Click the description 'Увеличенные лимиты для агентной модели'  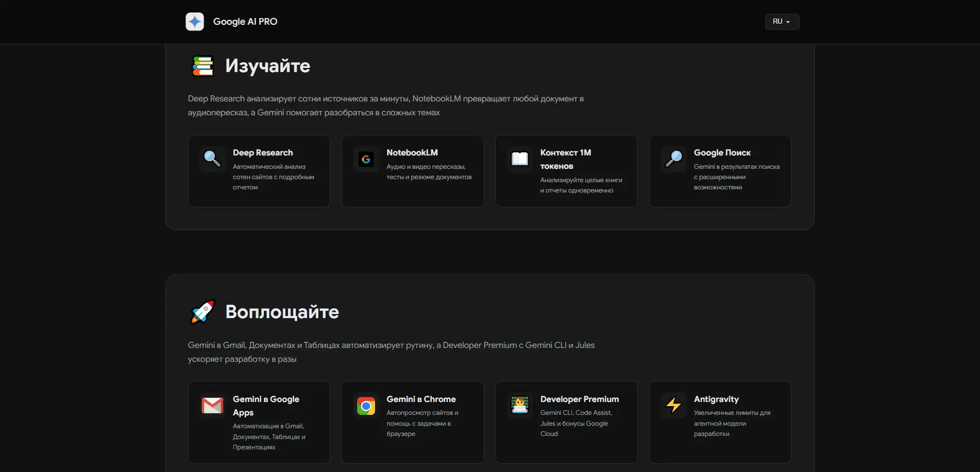pyautogui.click(x=732, y=423)
